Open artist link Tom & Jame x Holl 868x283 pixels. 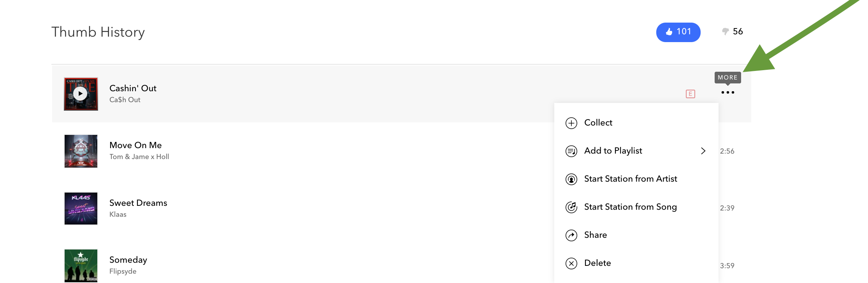coord(139,157)
